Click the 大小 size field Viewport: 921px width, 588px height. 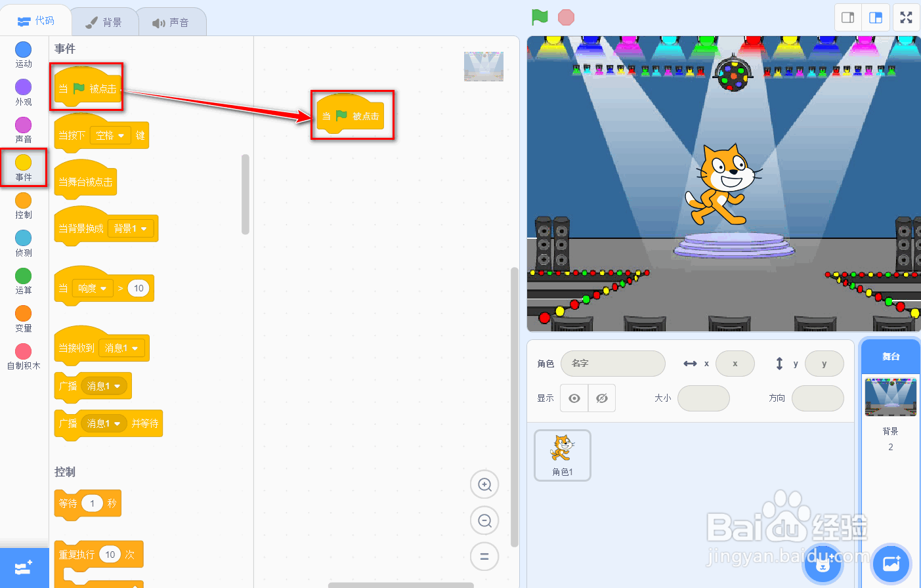704,398
